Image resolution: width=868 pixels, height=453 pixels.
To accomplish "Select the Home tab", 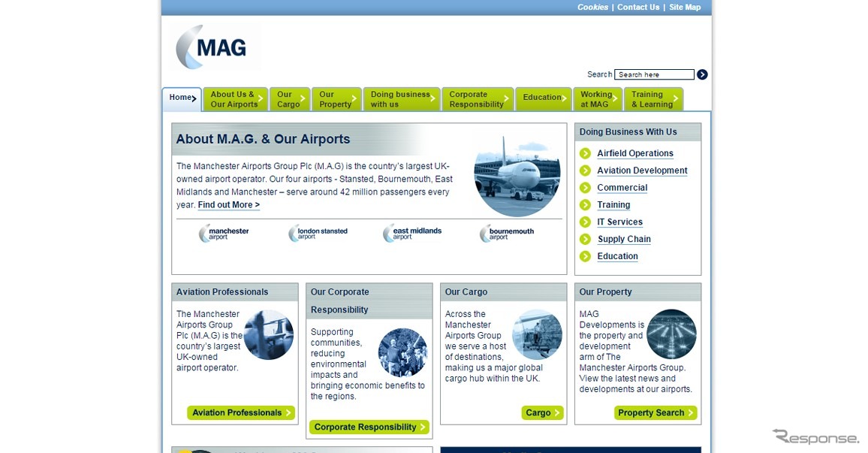I will pos(182,99).
